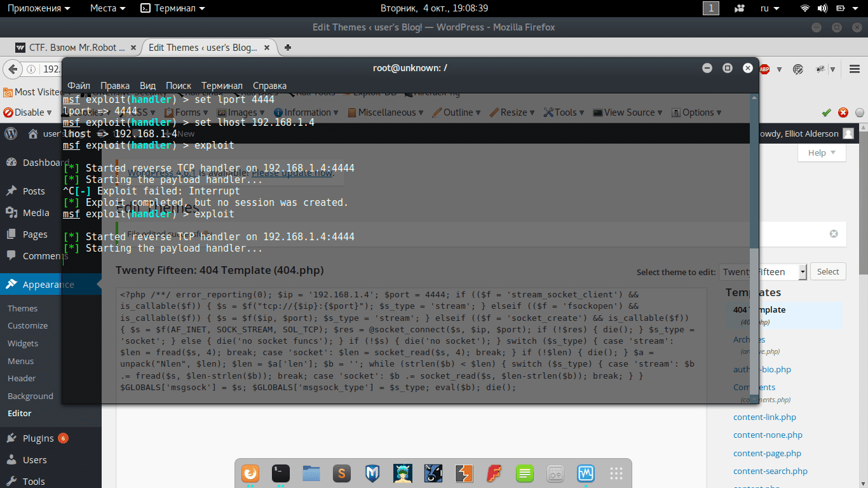Open the Поиск menu in terminal

(179, 86)
